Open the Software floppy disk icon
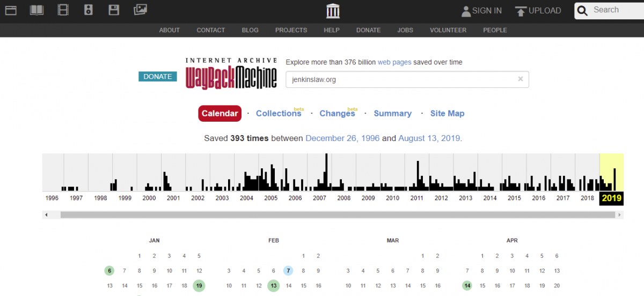Screen dimensions: 644x296 (x=114, y=10)
